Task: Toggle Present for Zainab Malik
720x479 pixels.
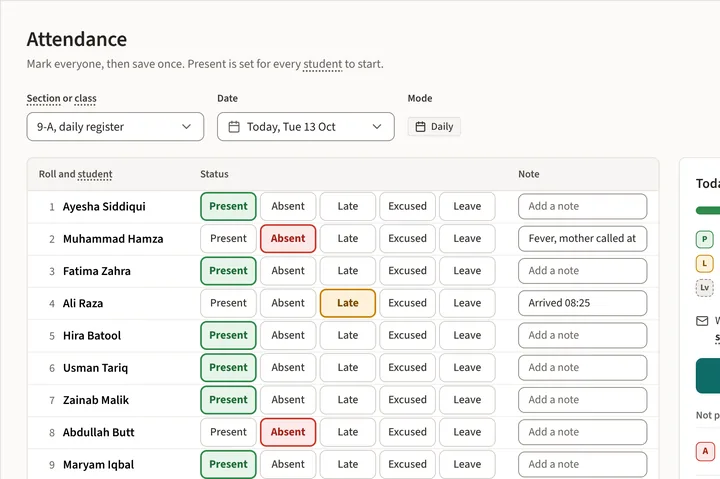Action: click(228, 400)
